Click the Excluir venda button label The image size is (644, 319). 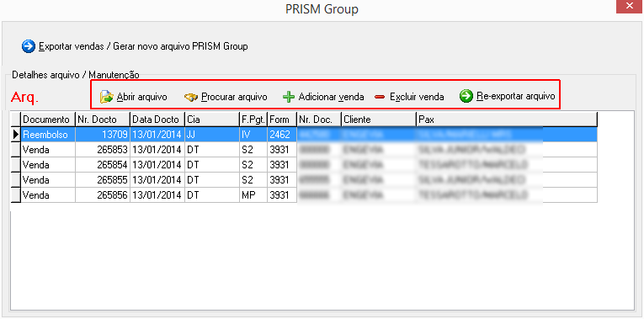click(x=417, y=98)
